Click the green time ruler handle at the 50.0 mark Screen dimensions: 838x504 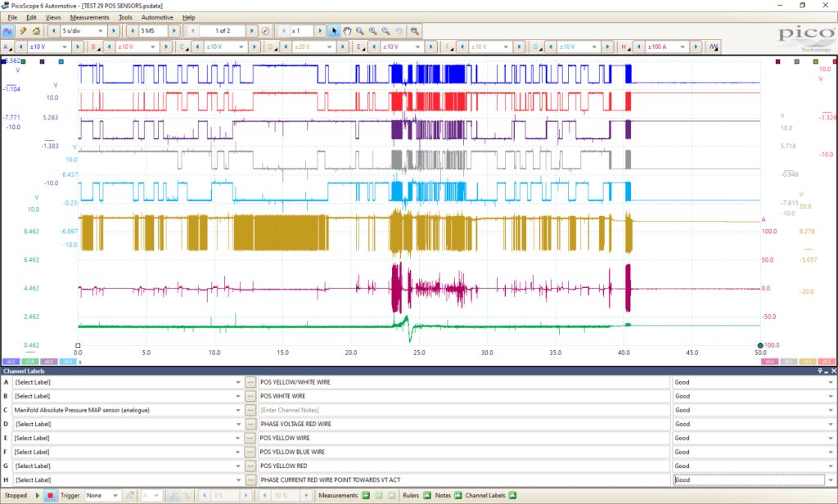pos(760,345)
